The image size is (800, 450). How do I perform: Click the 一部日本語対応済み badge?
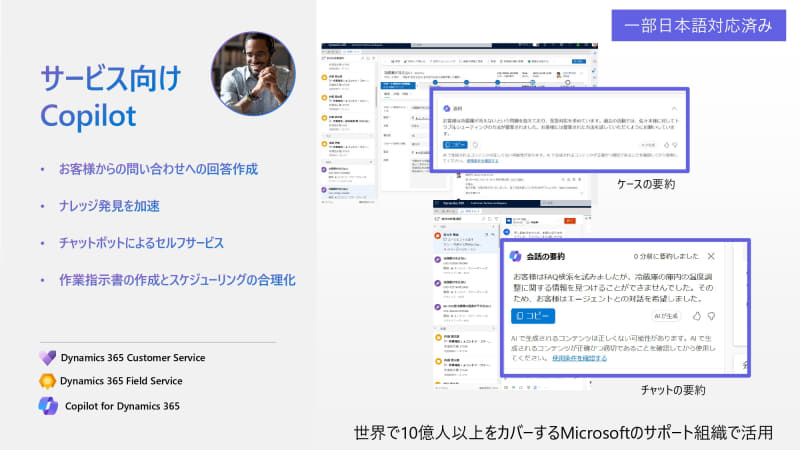(x=698, y=25)
